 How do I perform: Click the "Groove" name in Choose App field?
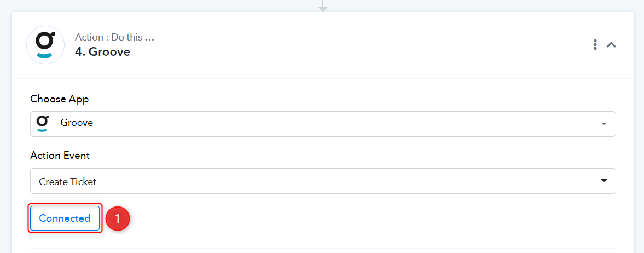coord(77,123)
